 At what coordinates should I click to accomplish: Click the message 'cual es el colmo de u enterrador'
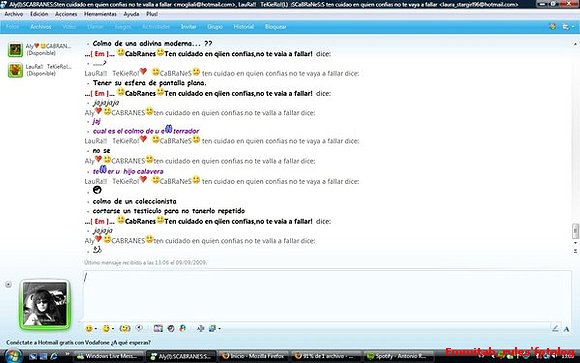[146, 130]
